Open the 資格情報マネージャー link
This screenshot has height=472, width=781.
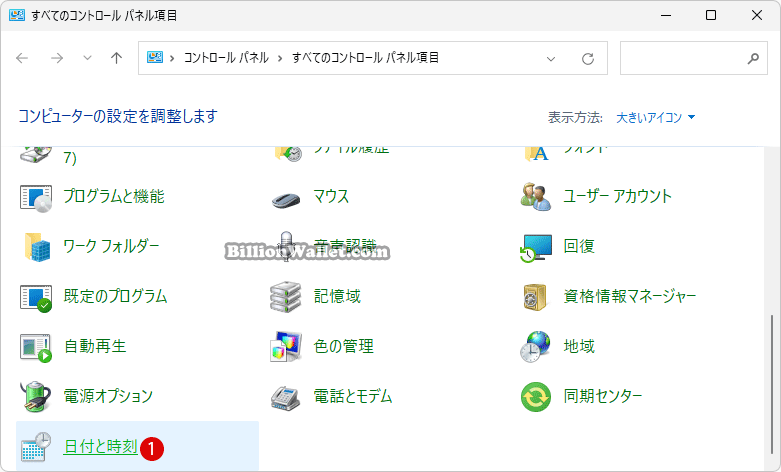pyautogui.click(x=630, y=296)
